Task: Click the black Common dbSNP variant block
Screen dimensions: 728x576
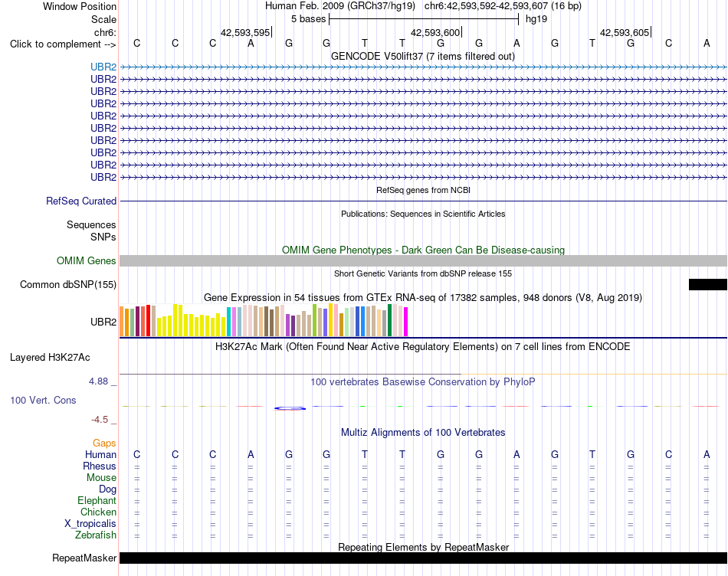Action: coord(707,284)
